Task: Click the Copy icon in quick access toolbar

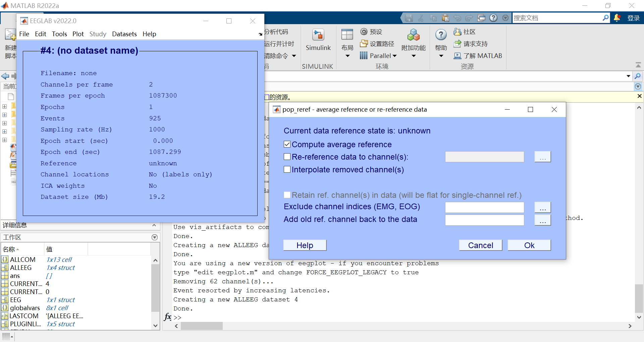Action: 433,18
